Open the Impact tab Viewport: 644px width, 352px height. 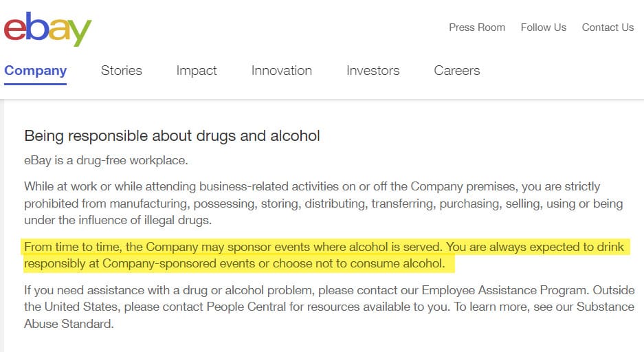coord(196,70)
